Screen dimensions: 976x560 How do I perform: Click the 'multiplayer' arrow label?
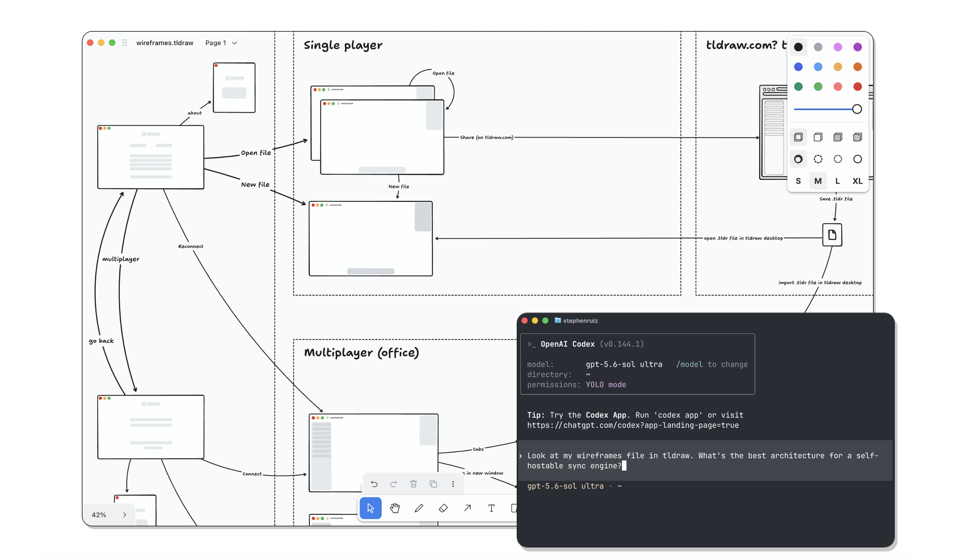(121, 259)
